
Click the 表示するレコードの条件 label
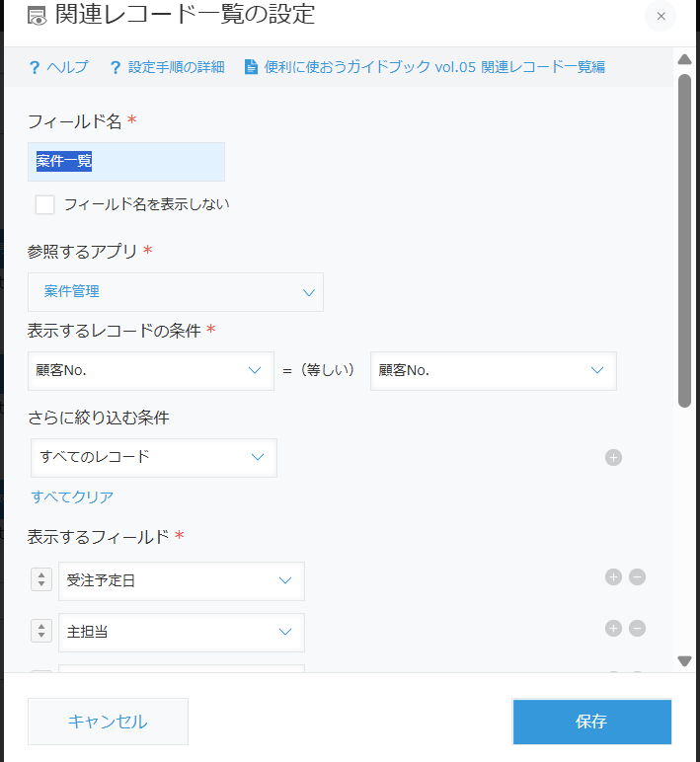(115, 331)
